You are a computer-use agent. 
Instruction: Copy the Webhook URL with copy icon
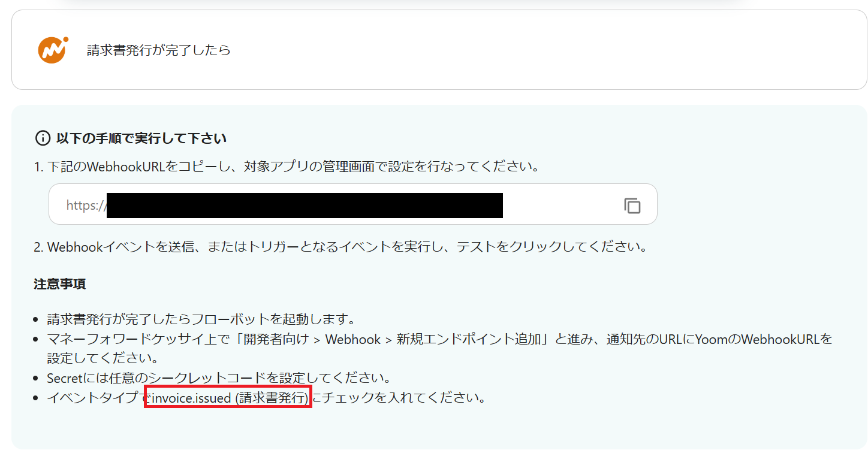point(632,206)
